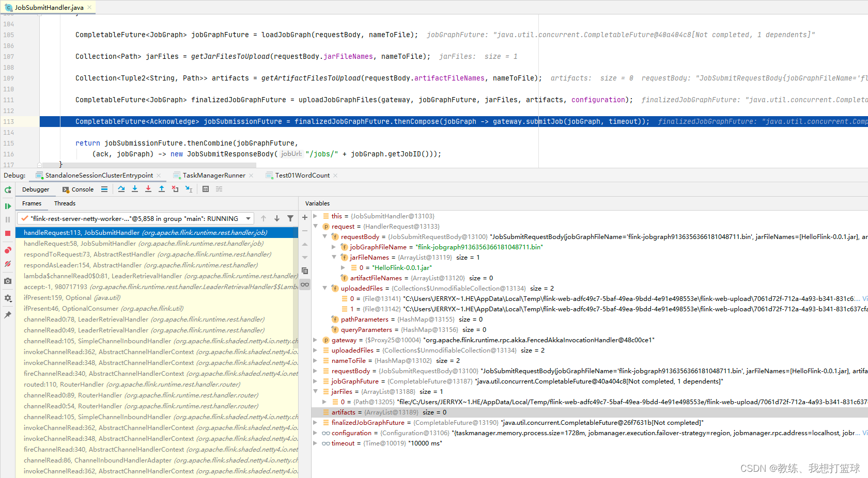Move to previous frame with up arrow

(263, 218)
